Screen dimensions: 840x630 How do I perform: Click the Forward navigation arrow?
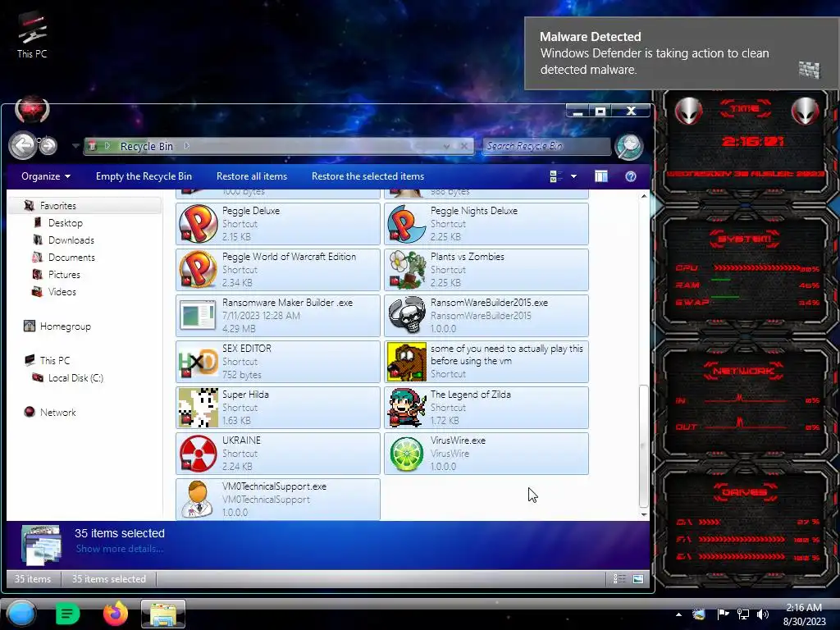[x=48, y=146]
